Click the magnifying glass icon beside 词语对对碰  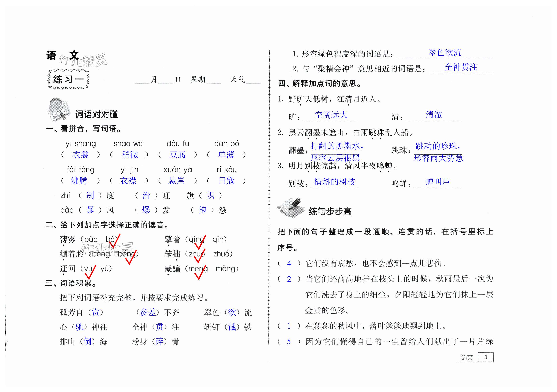point(58,110)
